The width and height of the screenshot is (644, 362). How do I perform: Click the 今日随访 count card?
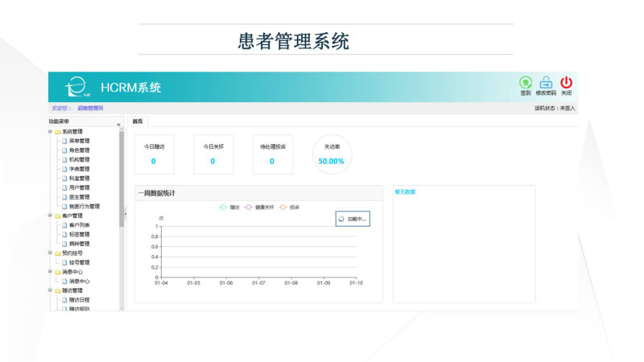pos(155,154)
